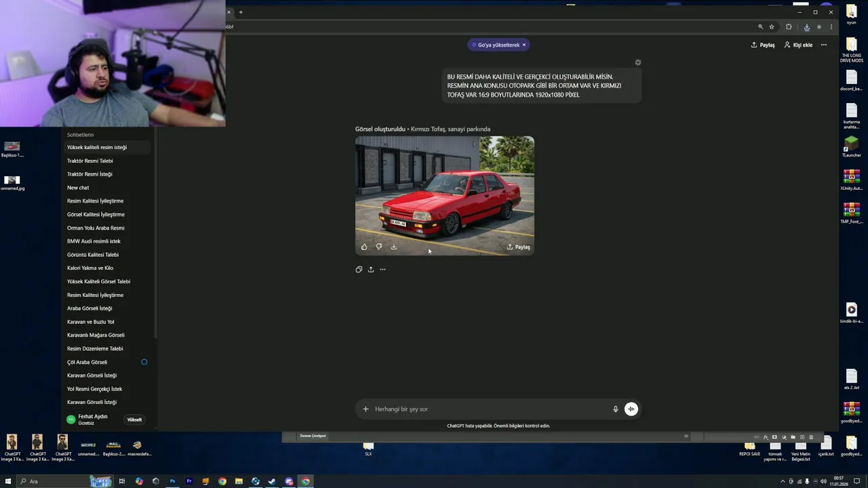Open File Explorer from taskbar

tap(239, 481)
